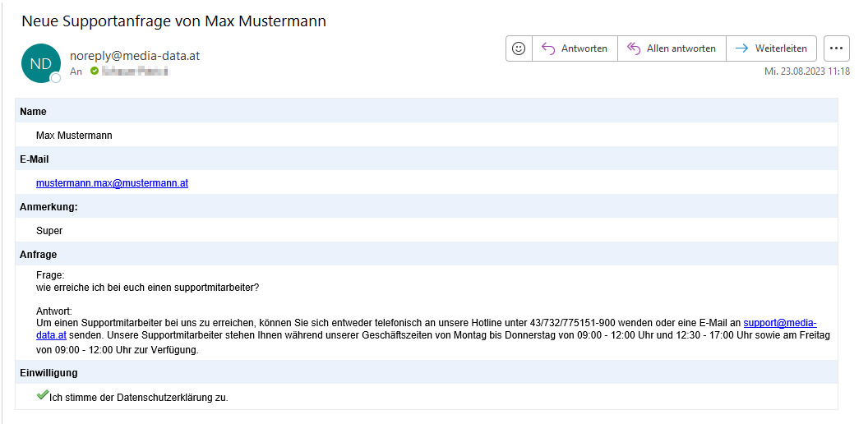Open the three-dots more actions menu
Screen dimensions: 868x424
point(837,48)
